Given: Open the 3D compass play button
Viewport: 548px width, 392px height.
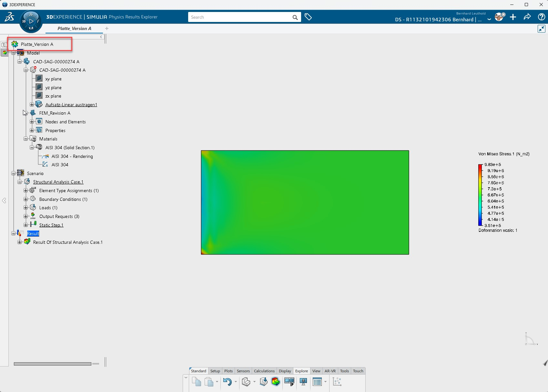Looking at the screenshot, I should (x=31, y=21).
